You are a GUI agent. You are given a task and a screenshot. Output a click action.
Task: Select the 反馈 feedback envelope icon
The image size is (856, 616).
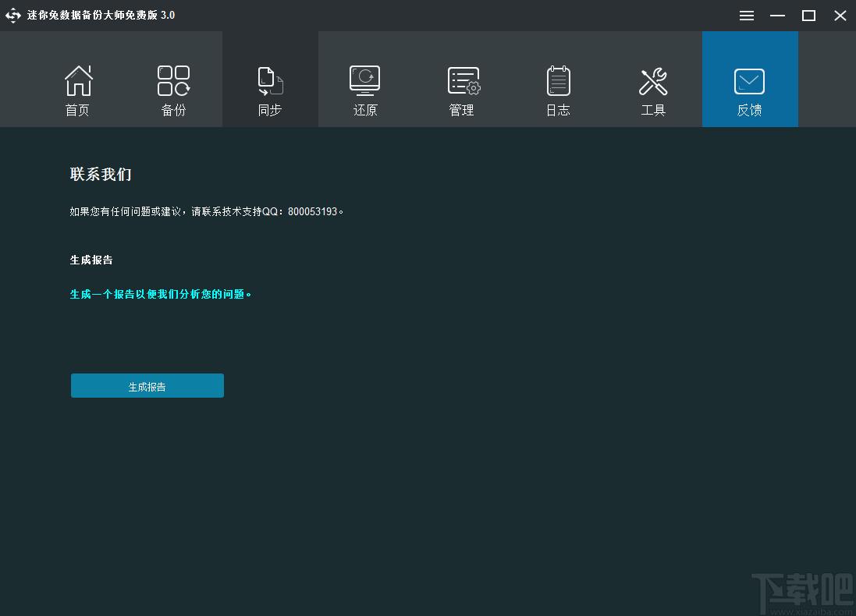(x=749, y=81)
